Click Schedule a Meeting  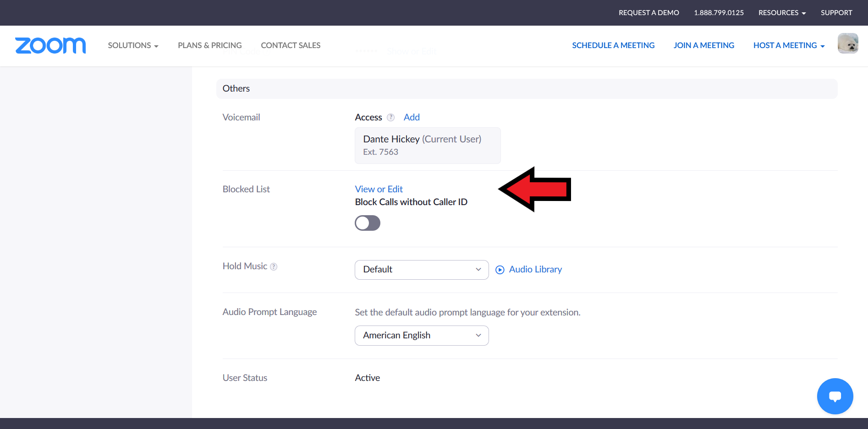coord(613,45)
